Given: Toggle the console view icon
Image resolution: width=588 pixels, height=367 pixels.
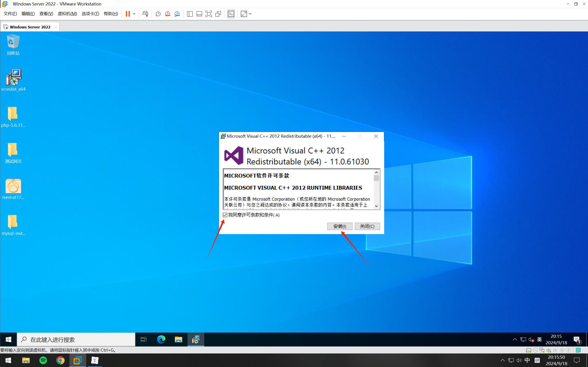Looking at the screenshot, I should click(x=231, y=14).
